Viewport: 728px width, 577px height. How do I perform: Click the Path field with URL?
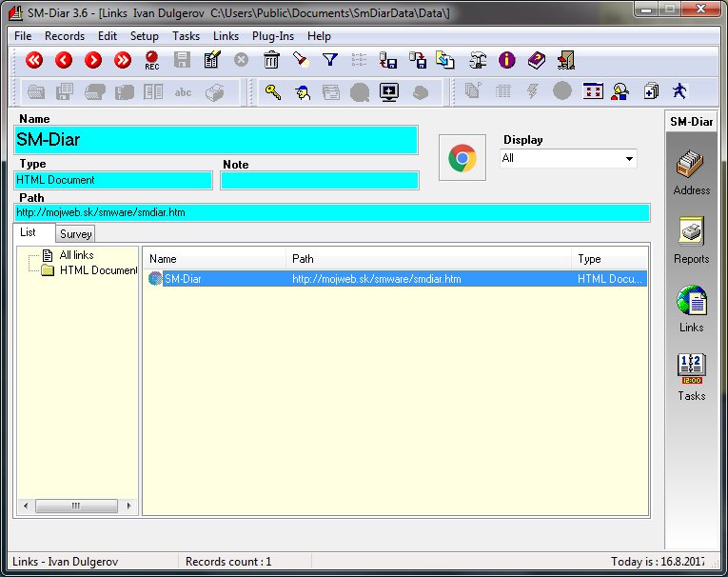click(331, 212)
